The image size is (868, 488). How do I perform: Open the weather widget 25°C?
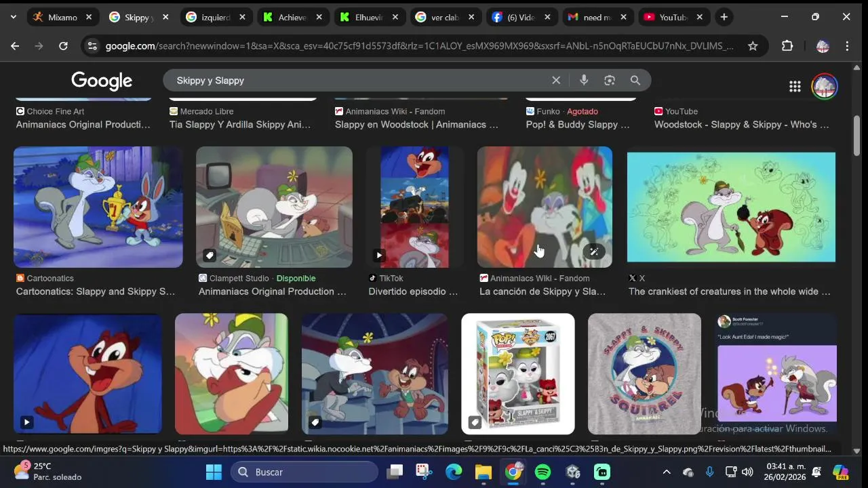[47, 472]
